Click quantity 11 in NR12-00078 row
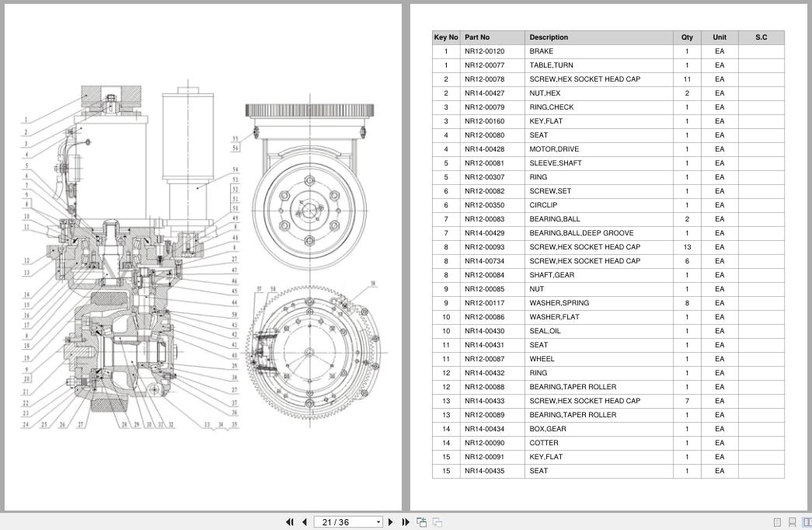The width and height of the screenshot is (812, 530). (687, 79)
